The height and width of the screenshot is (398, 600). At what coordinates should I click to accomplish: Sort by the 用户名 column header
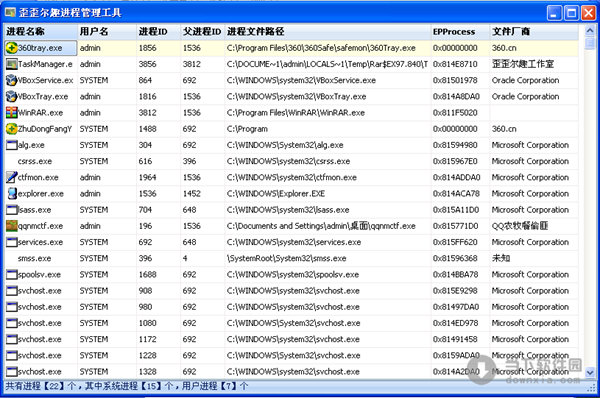(107, 31)
